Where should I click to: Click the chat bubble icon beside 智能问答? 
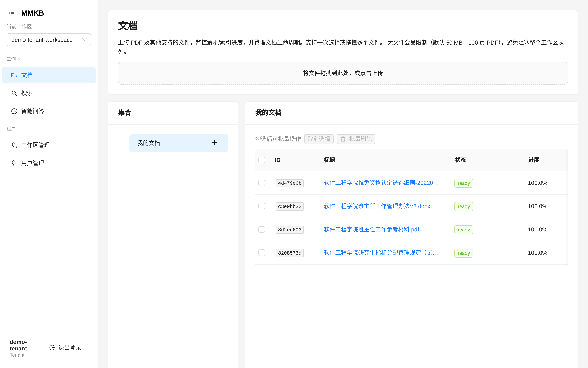coord(14,111)
